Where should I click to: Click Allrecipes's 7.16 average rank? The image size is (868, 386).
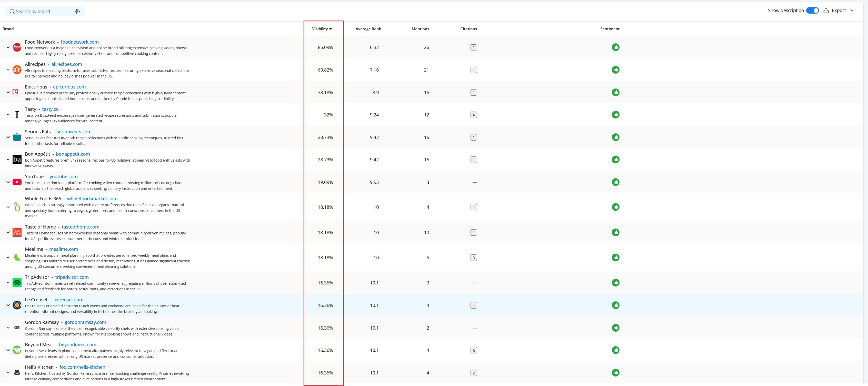(x=374, y=70)
